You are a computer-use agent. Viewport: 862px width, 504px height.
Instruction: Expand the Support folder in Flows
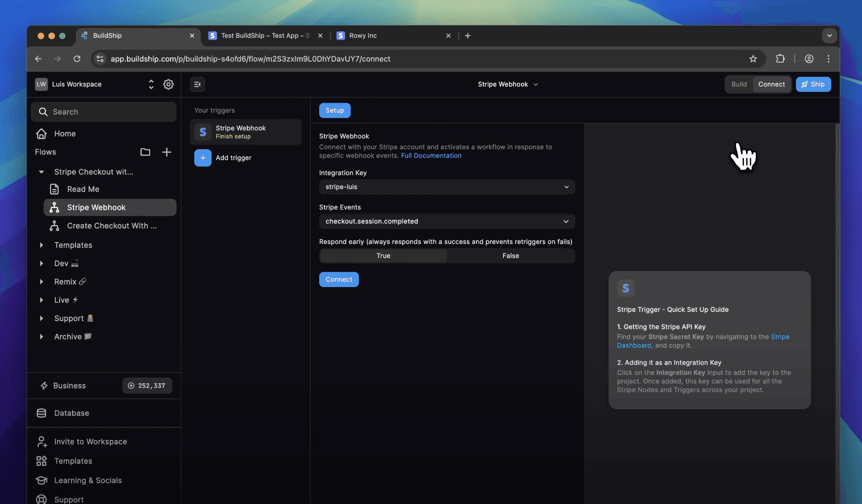tap(41, 318)
